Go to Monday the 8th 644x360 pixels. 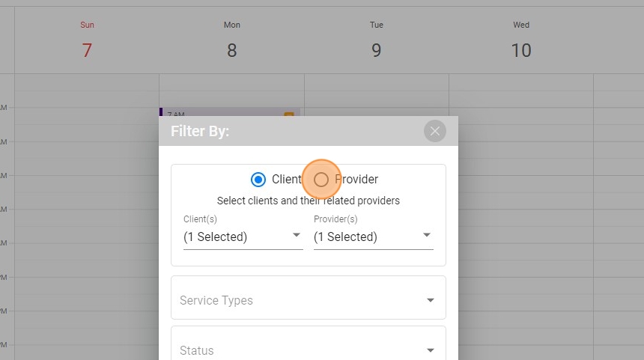231,50
